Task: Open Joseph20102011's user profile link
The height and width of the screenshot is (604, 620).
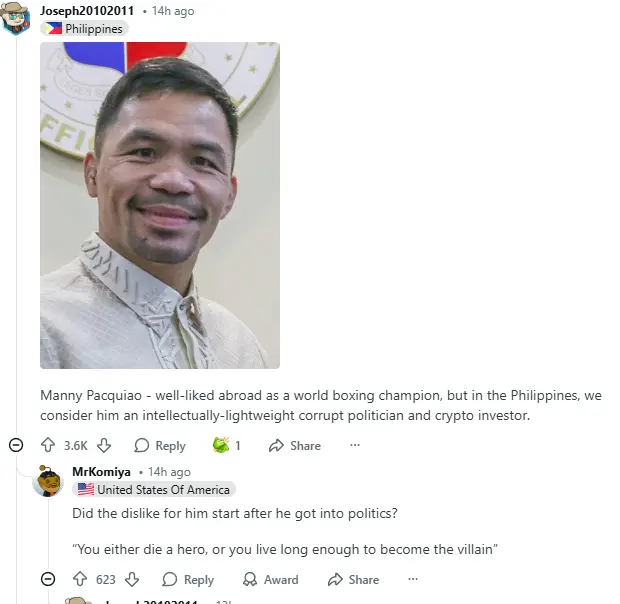Action: (87, 11)
